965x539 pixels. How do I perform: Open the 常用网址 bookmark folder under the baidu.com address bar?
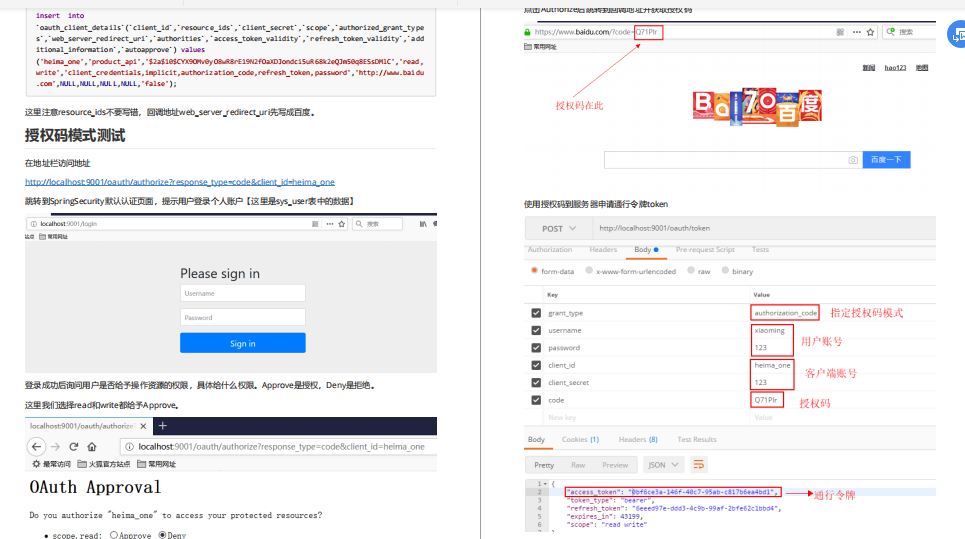(540, 47)
